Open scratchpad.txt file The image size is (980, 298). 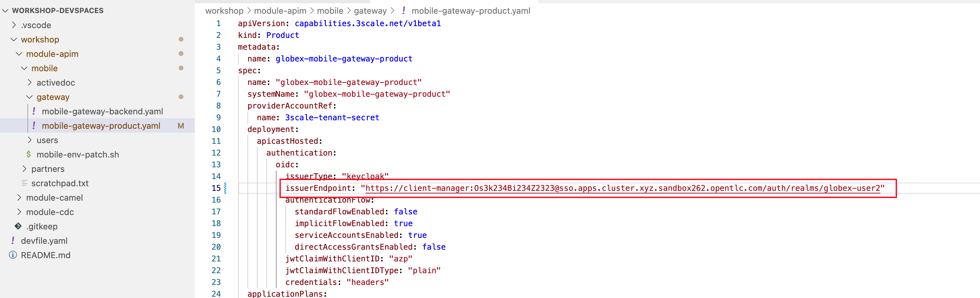click(x=60, y=183)
